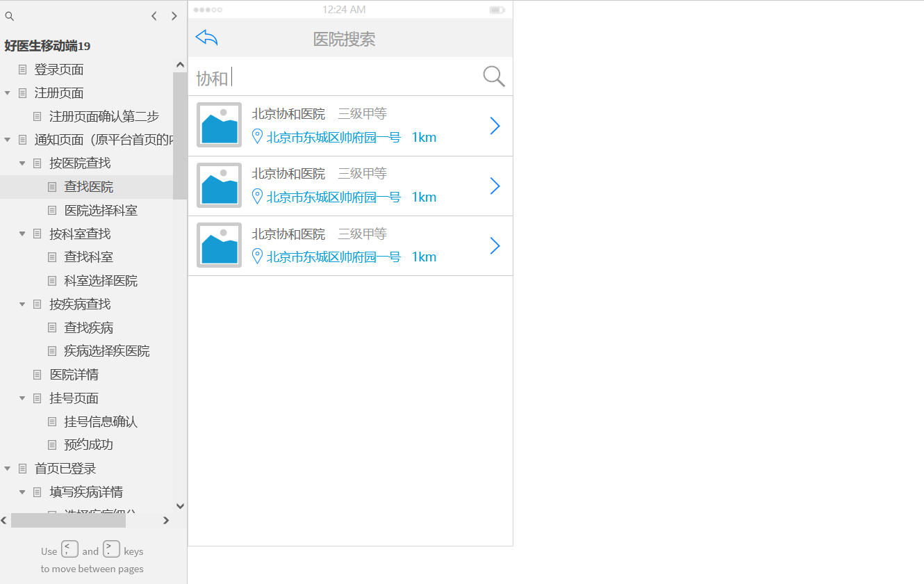The width and height of the screenshot is (924, 584).
Task: Open the 挂号信息确认 page
Action: click(101, 422)
